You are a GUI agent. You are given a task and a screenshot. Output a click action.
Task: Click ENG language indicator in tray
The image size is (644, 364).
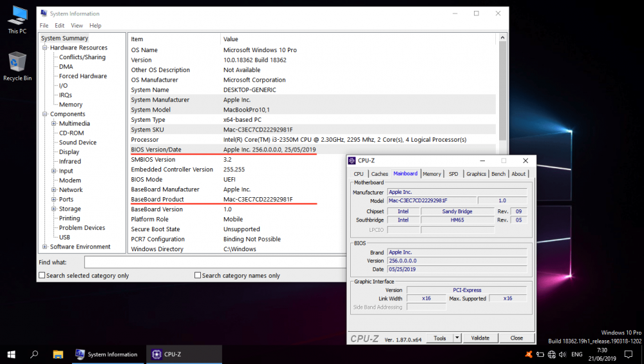(x=576, y=354)
